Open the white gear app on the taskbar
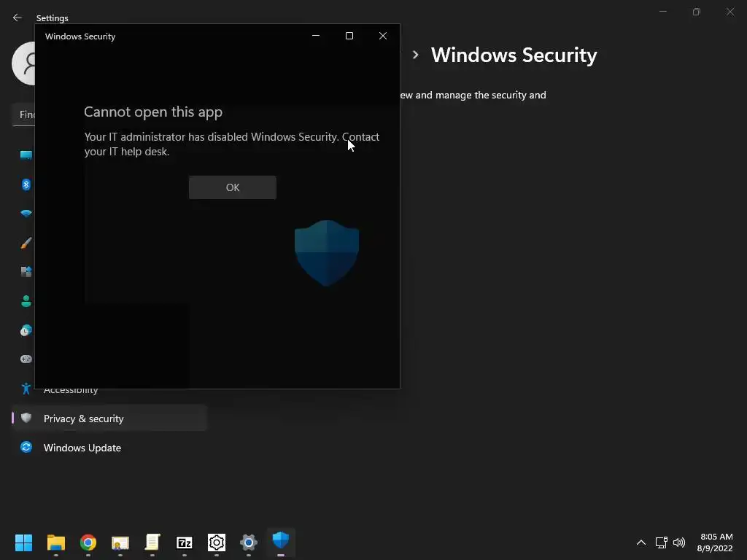747x560 pixels. pyautogui.click(x=216, y=542)
